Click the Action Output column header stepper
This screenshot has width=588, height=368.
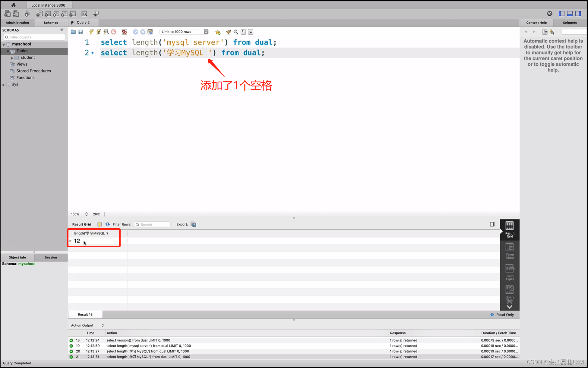(103, 325)
